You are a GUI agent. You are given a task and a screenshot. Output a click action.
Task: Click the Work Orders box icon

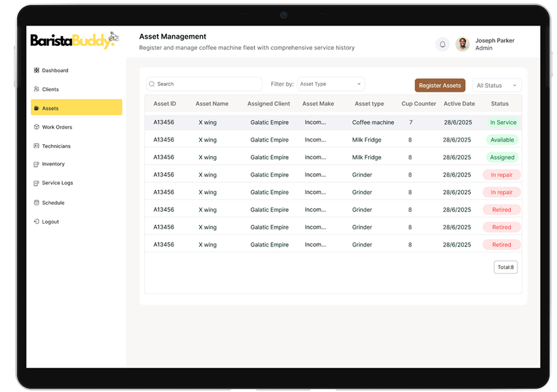coord(37,127)
